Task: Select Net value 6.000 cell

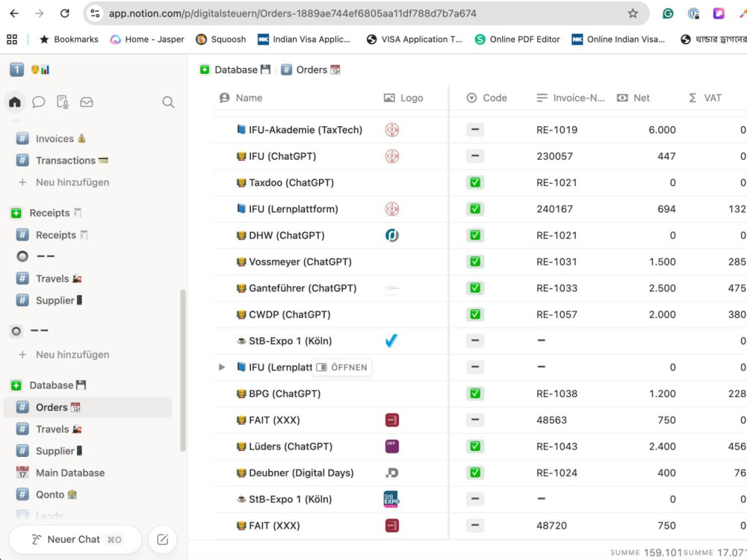Action: coord(662,129)
